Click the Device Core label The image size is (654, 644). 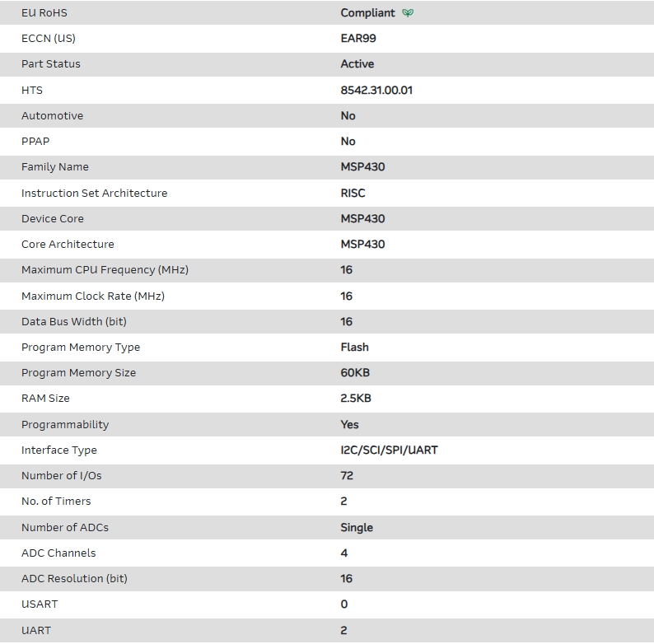pyautogui.click(x=53, y=219)
